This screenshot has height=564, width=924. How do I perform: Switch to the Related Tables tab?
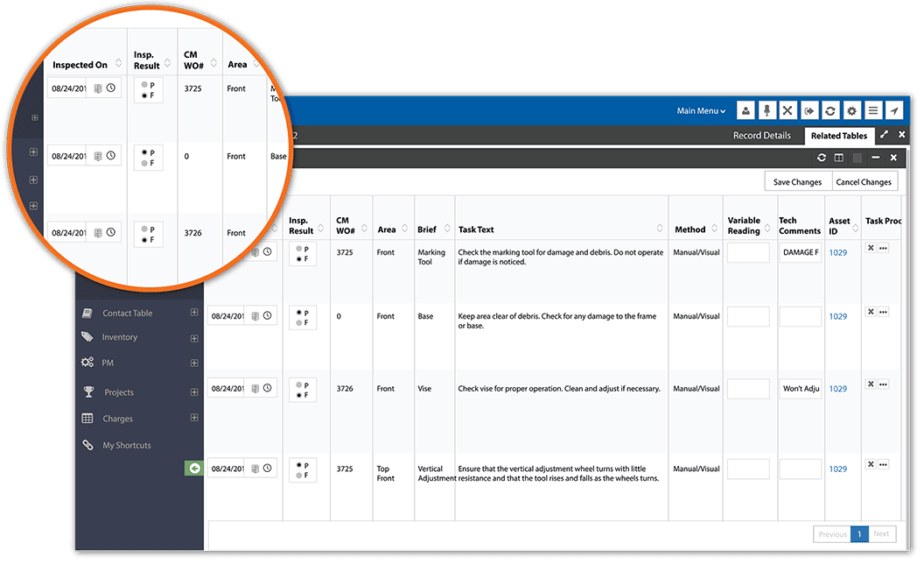[x=839, y=136]
